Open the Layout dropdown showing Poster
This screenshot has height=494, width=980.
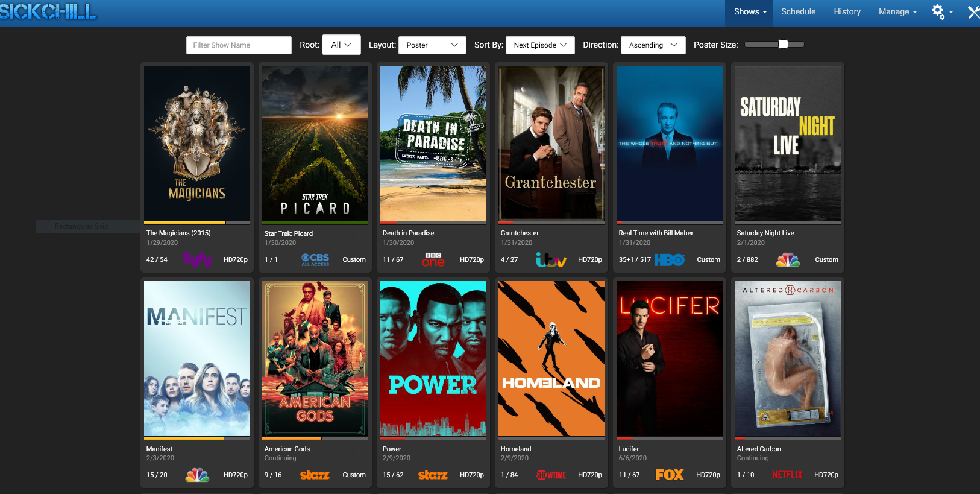click(x=432, y=45)
